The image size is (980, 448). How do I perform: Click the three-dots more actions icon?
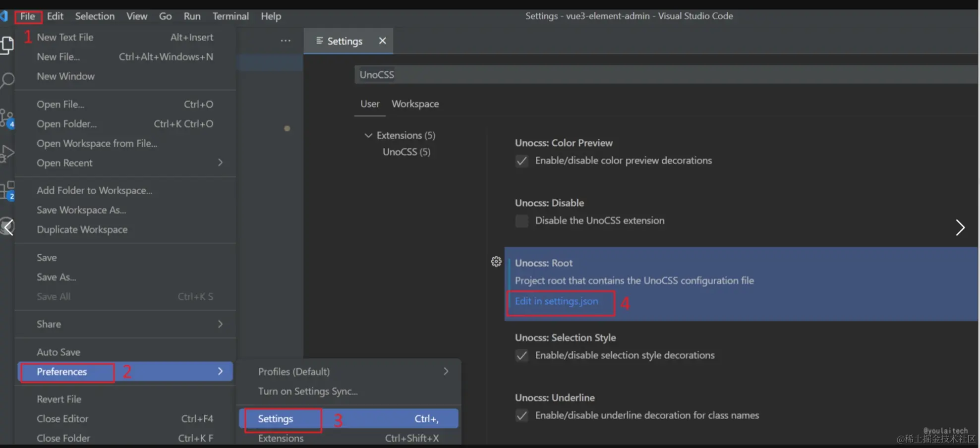pyautogui.click(x=286, y=41)
